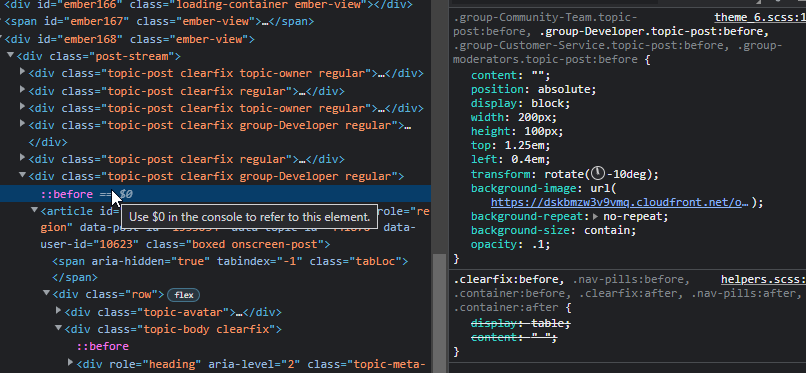Click the .clearfix:before selector
This screenshot has height=373, width=806.
(506, 279)
